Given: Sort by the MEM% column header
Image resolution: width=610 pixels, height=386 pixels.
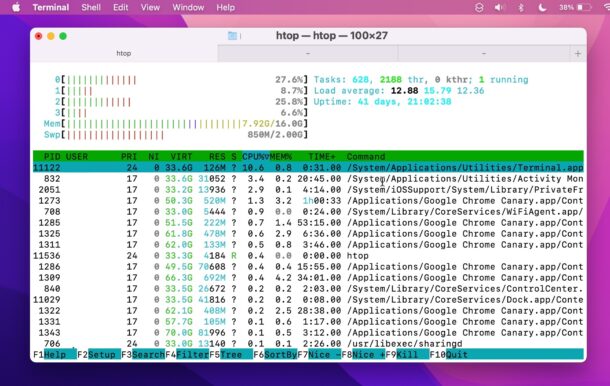Looking at the screenshot, I should pyautogui.click(x=280, y=156).
